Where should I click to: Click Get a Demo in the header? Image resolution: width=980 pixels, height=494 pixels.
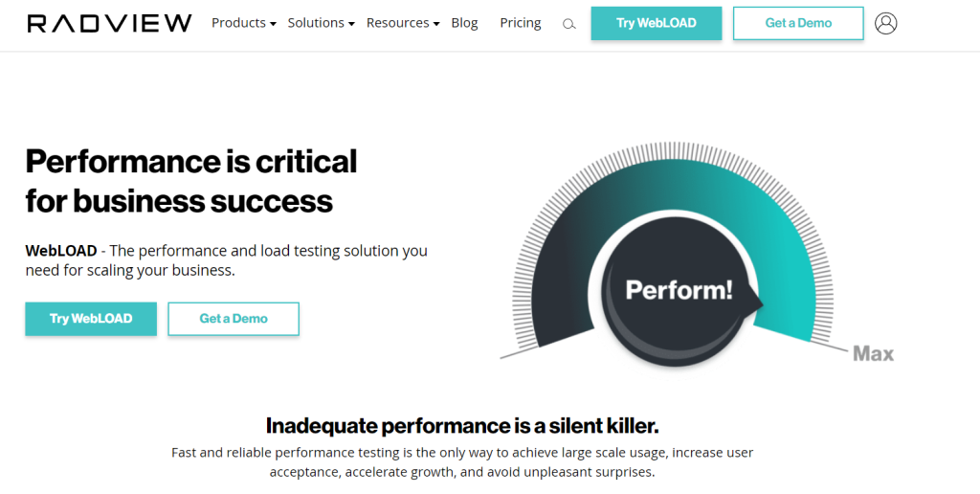click(798, 23)
